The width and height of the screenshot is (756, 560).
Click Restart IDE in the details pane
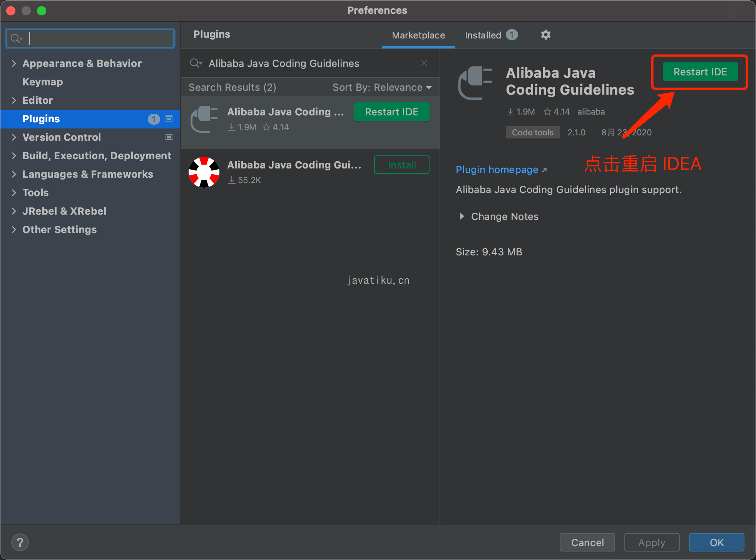700,72
